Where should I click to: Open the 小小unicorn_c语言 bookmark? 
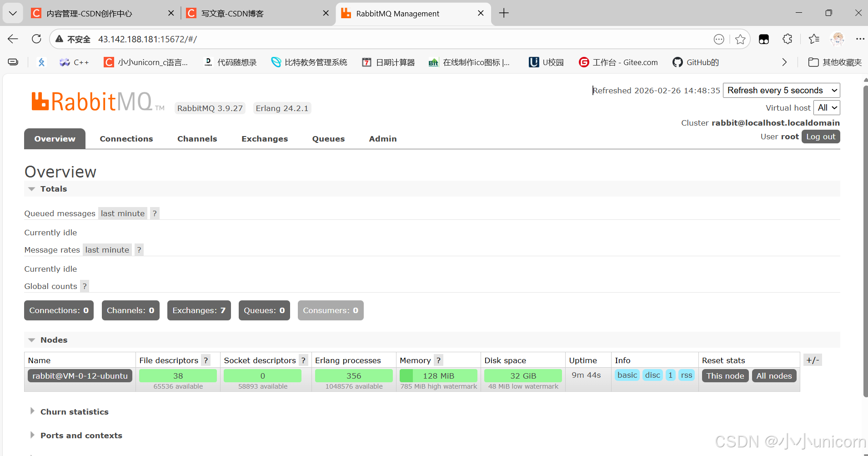coord(146,62)
